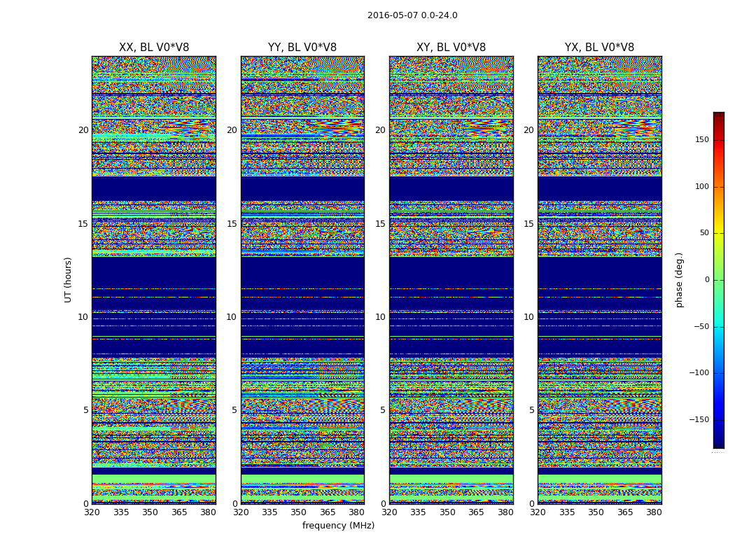Image resolution: width=735 pixels, height=560 pixels.
Task: Click the 'UT (hours)' y-axis label
Action: 68,280
